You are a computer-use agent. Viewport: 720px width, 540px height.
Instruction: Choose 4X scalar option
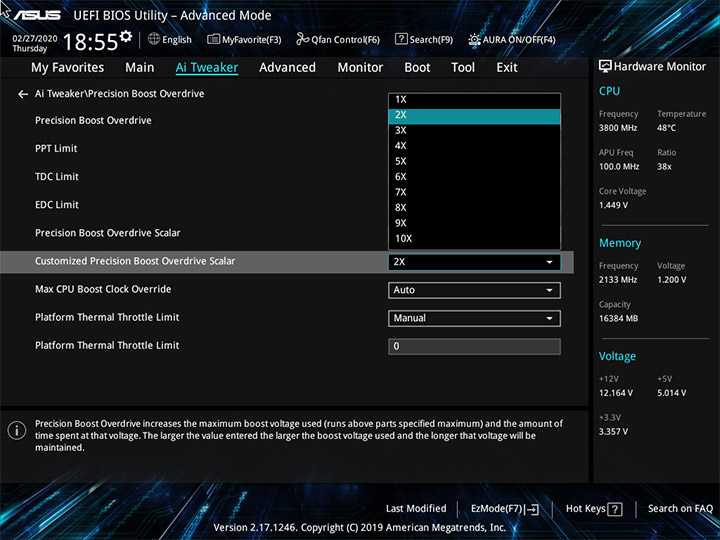(474, 146)
